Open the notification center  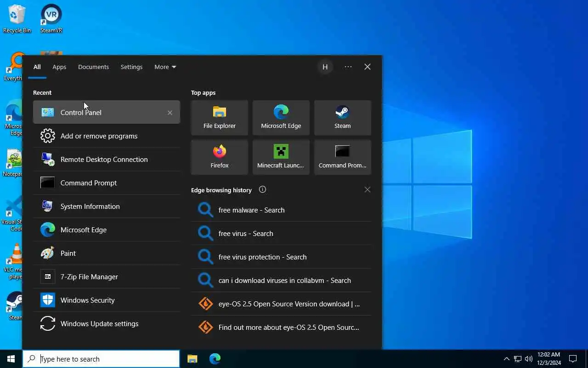[573, 359]
